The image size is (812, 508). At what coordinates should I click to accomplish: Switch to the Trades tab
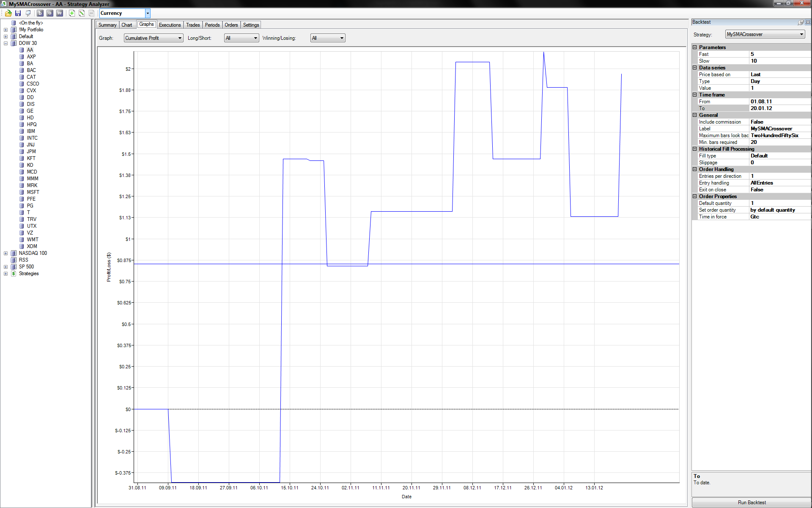tap(193, 25)
